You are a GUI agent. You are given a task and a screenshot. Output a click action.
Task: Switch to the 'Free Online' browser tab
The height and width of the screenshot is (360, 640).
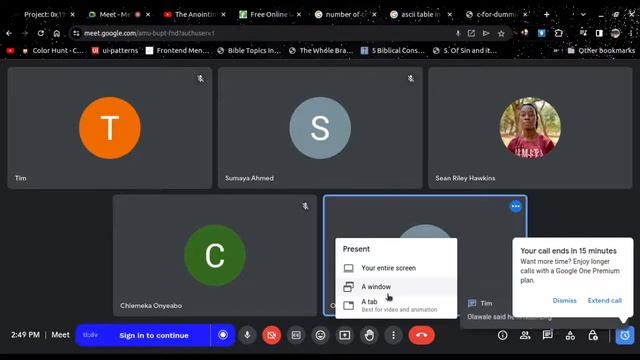point(269,14)
